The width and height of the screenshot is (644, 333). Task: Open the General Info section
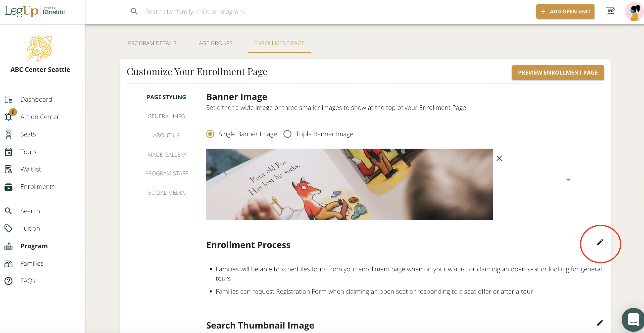click(x=166, y=116)
